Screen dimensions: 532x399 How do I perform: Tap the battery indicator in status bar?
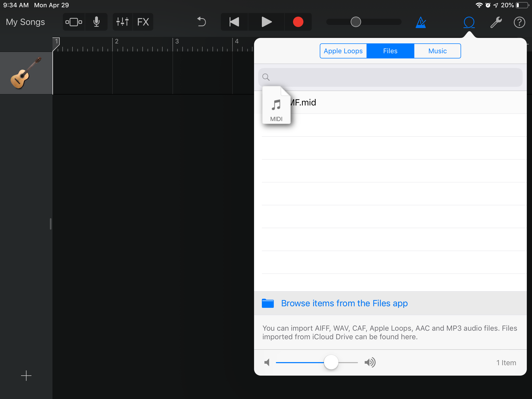pos(523,5)
